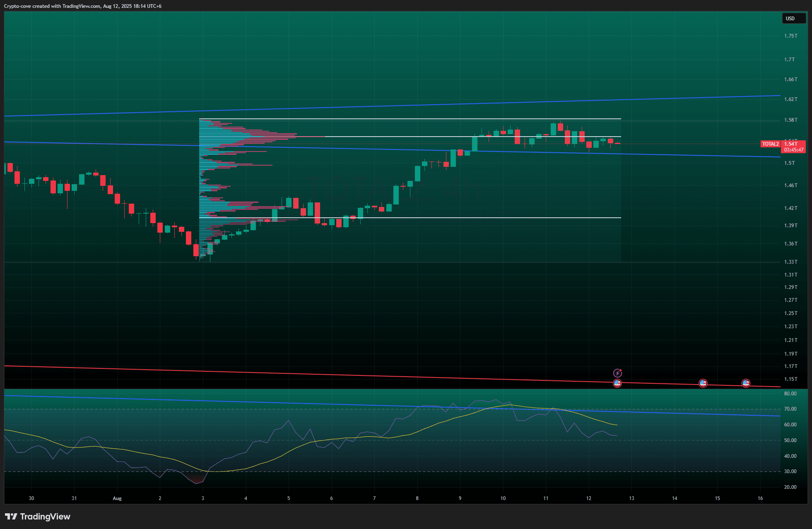Screen dimensions: 812x529
Task: Click the 70.00 level on RSI scale
Action: pyautogui.click(x=790, y=409)
